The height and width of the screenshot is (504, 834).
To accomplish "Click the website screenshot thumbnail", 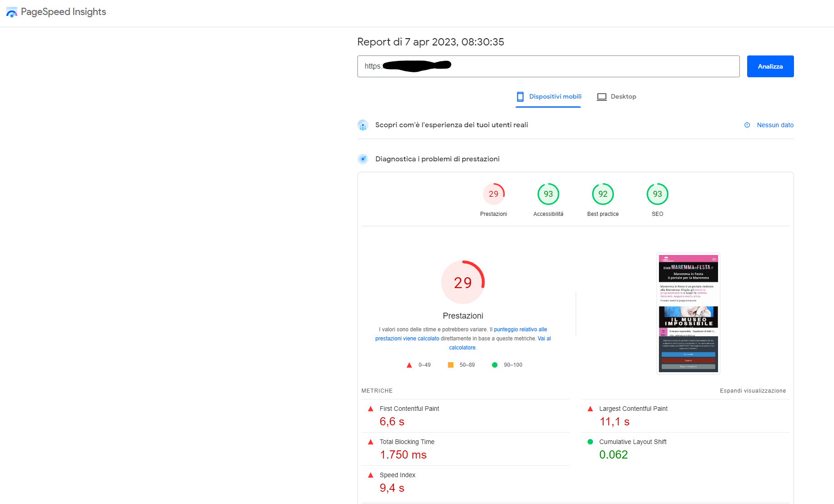I will [x=688, y=313].
